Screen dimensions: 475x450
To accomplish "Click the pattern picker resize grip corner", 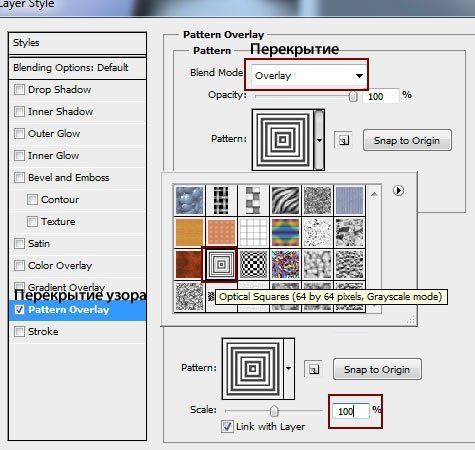I will pyautogui.click(x=411, y=320).
